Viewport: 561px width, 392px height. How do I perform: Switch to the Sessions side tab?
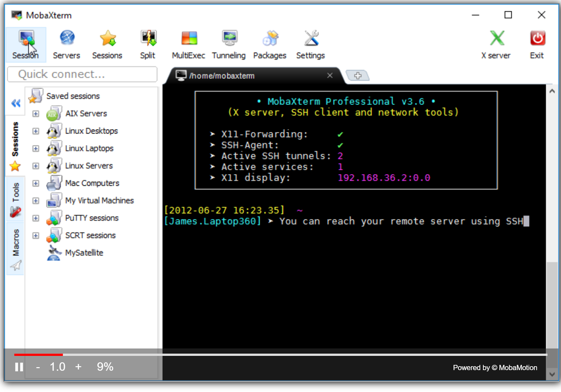(x=15, y=146)
